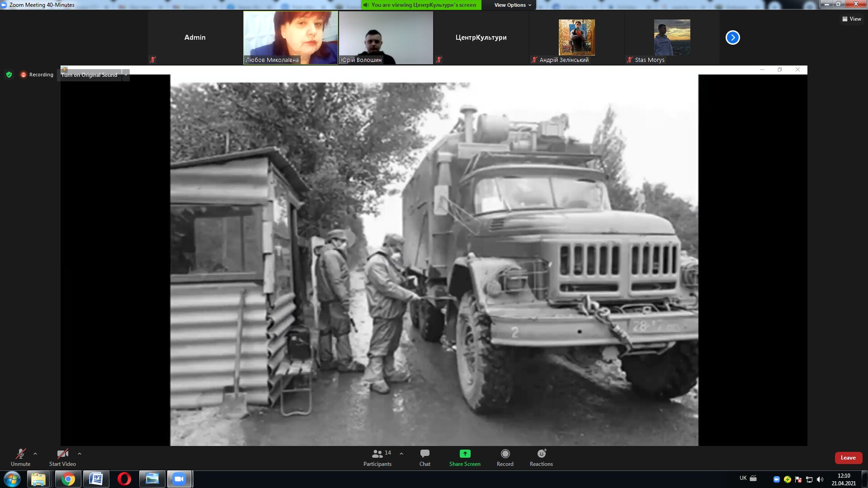This screenshot has height=488, width=868.
Task: Open the Participants panel icon
Action: 377,454
